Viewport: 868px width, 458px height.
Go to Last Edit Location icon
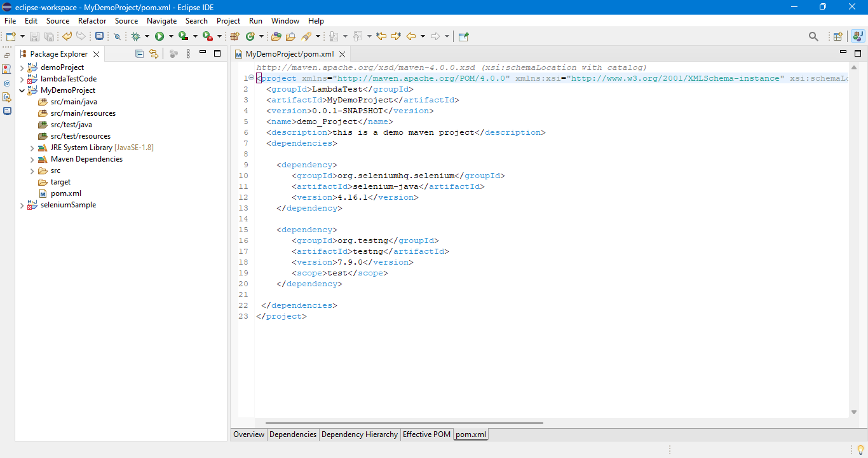tap(381, 36)
